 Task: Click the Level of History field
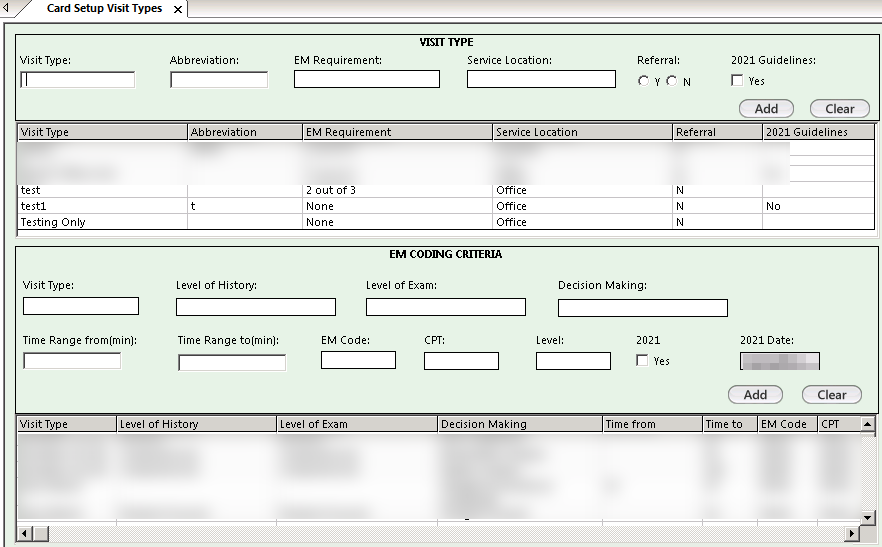click(x=256, y=307)
